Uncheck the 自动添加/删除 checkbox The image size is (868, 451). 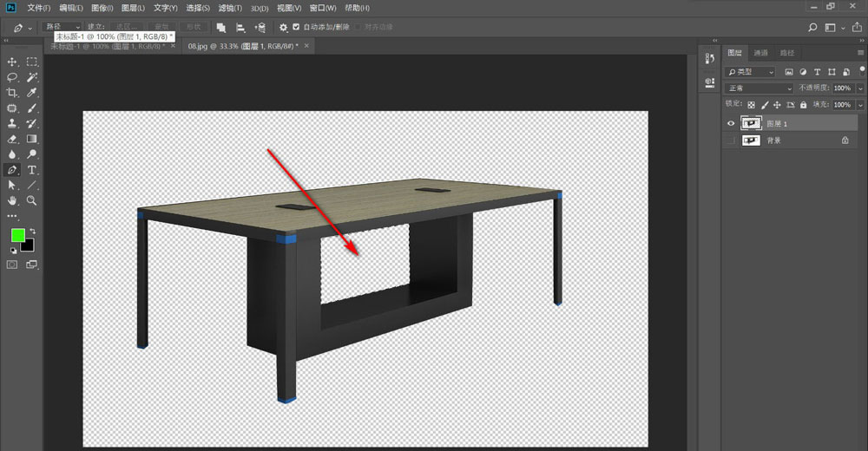click(x=296, y=27)
